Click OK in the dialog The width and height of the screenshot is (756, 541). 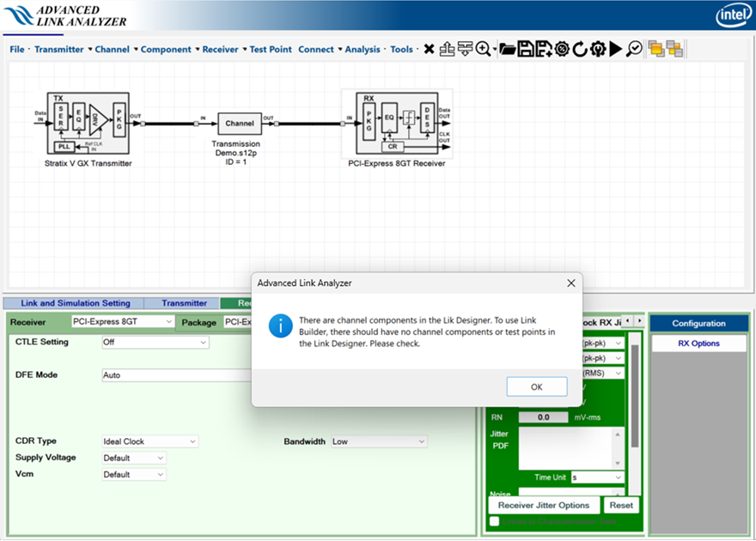(536, 386)
